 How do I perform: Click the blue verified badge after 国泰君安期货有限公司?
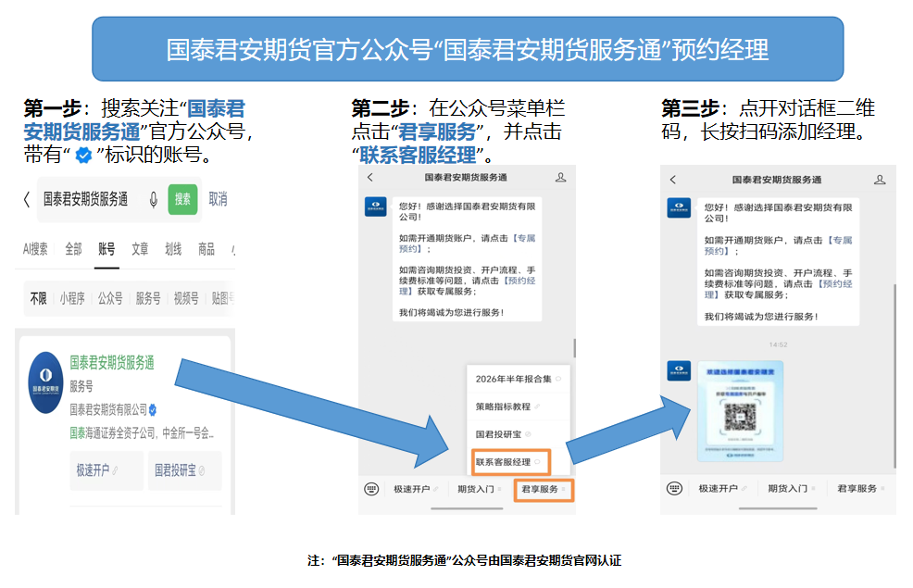coord(153,410)
